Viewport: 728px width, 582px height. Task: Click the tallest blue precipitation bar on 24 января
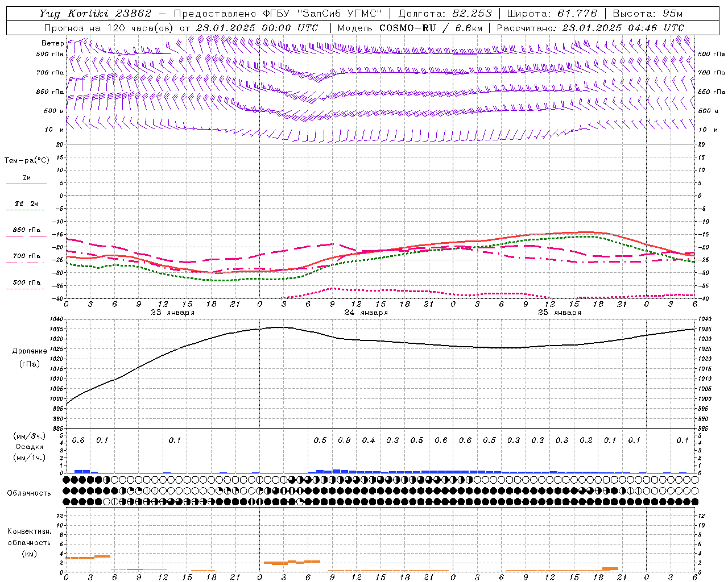336,471
